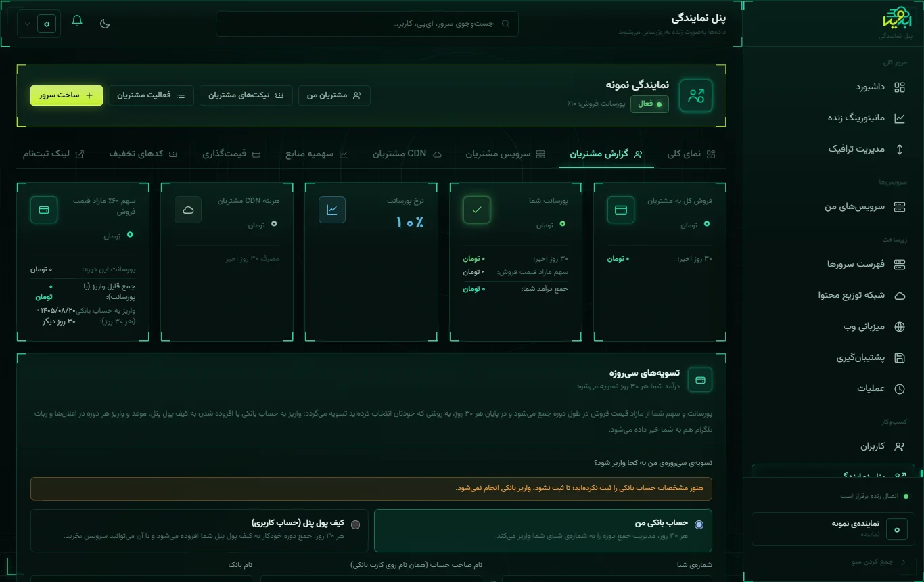Open the user avatar dropdown in top bar
The width and height of the screenshot is (924, 582).
(39, 24)
